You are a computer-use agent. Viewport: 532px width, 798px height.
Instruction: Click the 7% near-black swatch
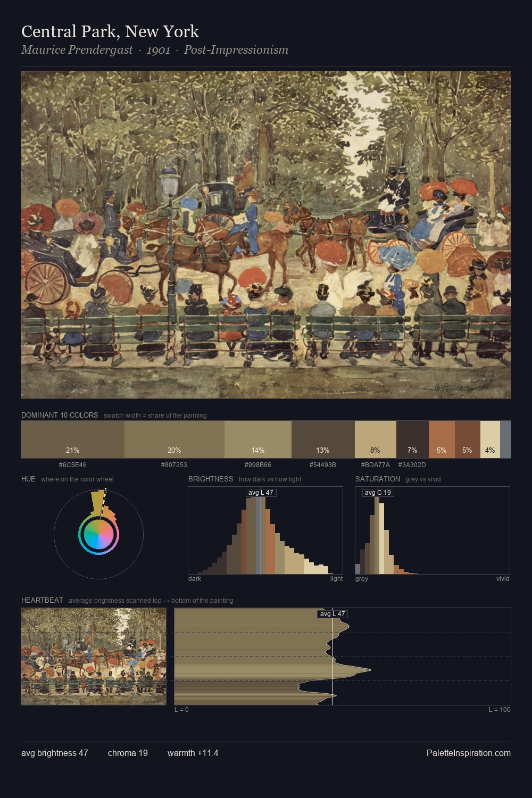coord(412,439)
